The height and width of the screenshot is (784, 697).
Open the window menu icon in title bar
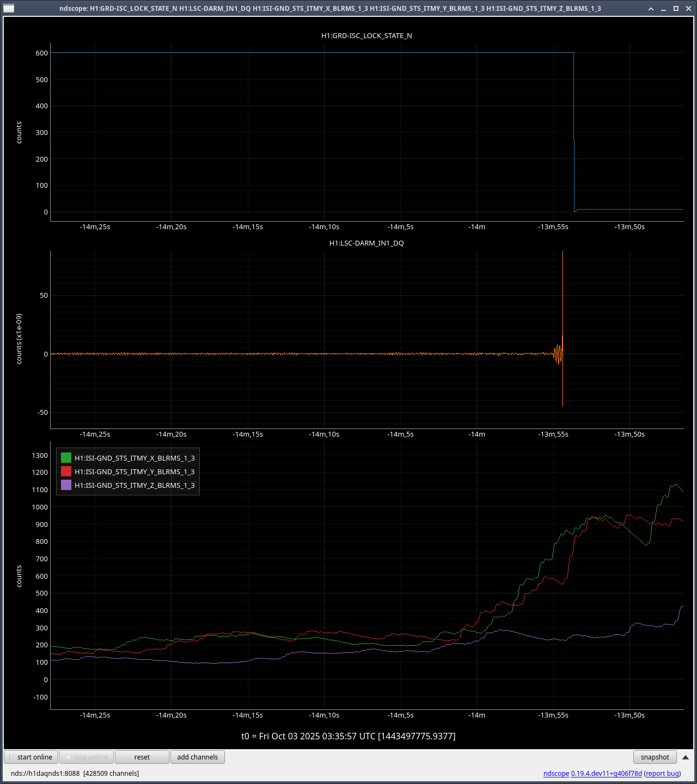9,8
